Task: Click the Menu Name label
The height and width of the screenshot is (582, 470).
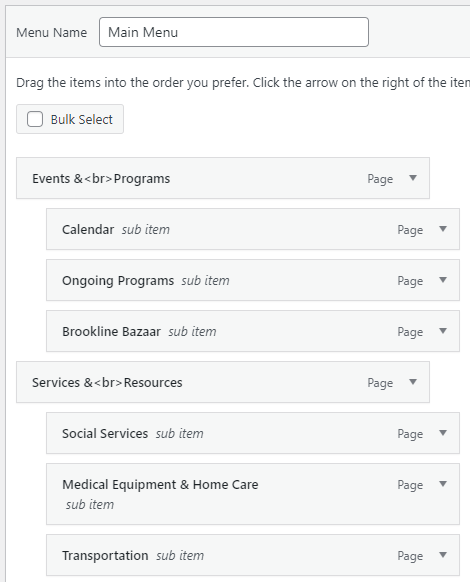Action: tap(52, 33)
